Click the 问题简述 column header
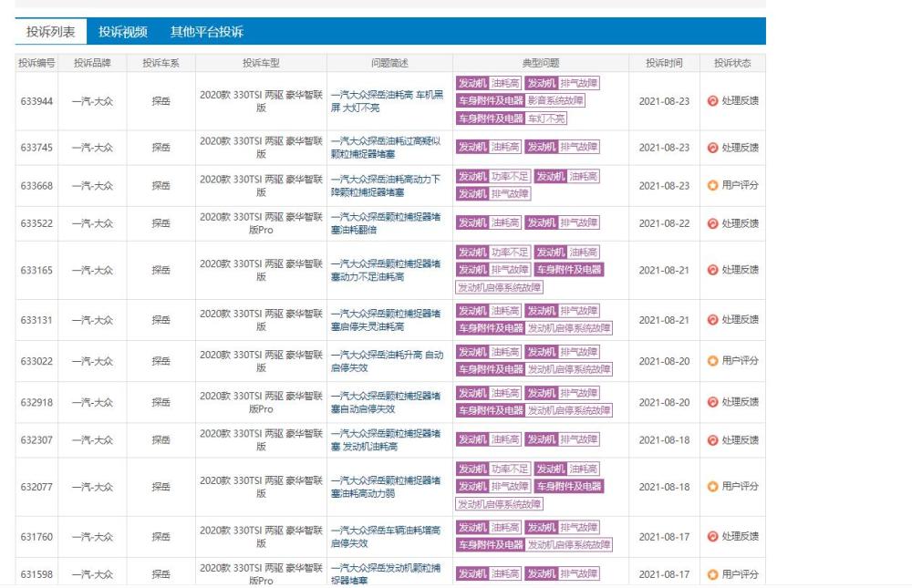Screen dimensions: 912x588 click(x=389, y=63)
